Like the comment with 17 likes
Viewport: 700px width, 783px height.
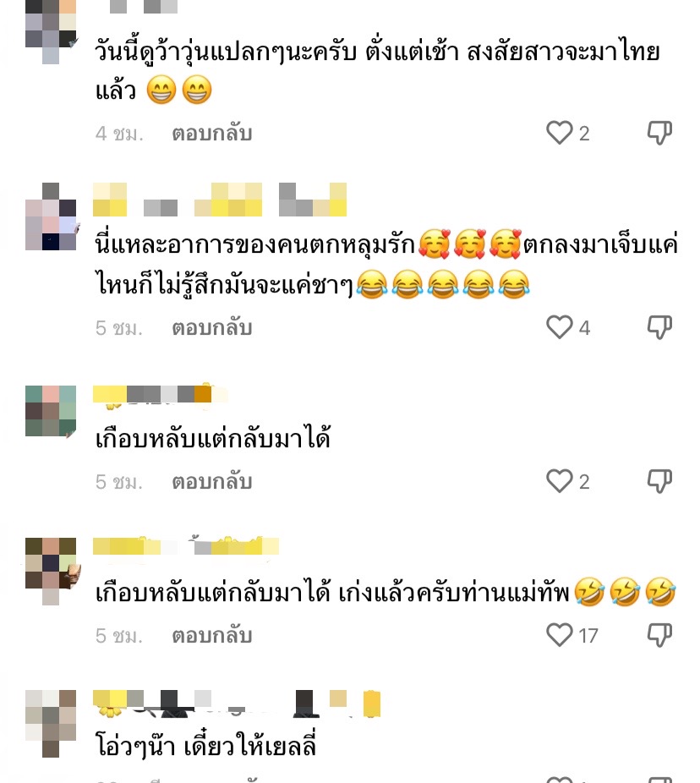[559, 635]
